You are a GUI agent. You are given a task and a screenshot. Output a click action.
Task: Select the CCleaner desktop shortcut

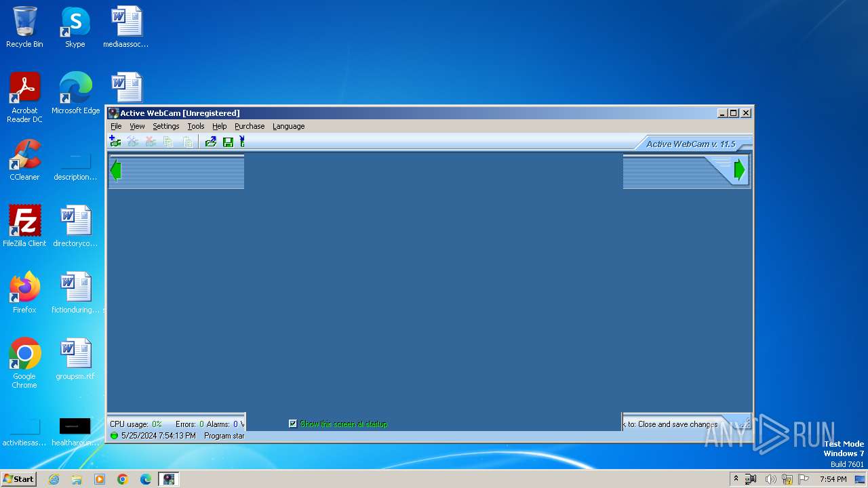coord(24,160)
